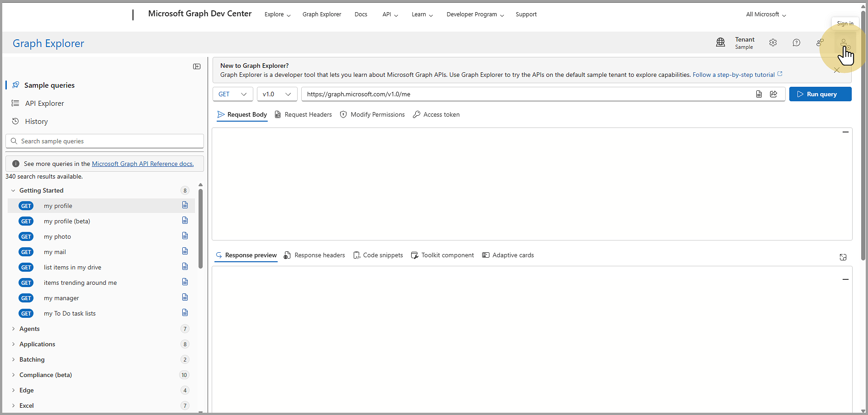This screenshot has height=415, width=868.
Task: Open Microsoft Graph API Reference docs link
Action: click(x=142, y=164)
